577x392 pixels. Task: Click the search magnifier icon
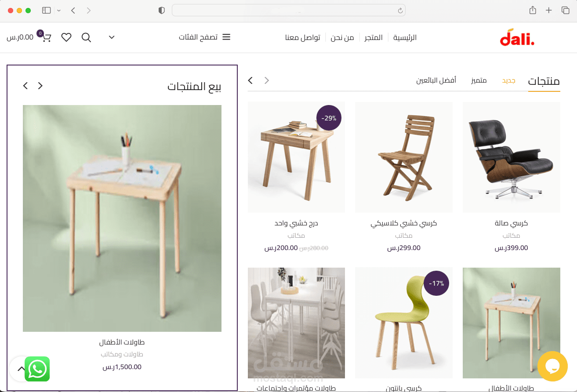pos(86,37)
